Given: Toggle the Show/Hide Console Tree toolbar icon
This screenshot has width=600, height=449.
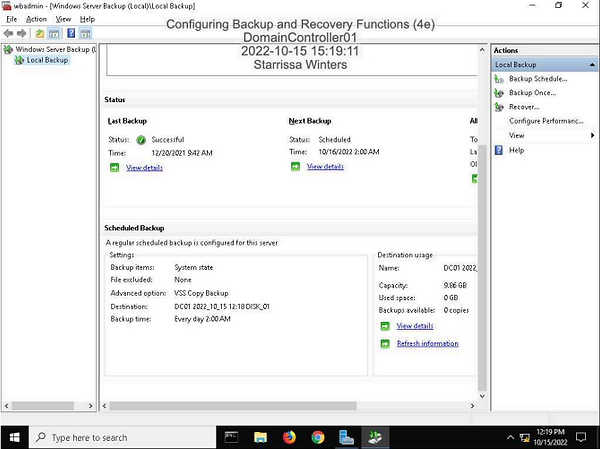Looking at the screenshot, I should pos(54,34).
